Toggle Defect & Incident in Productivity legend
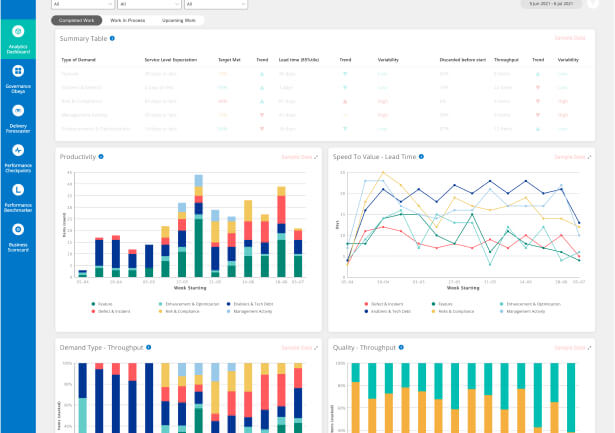This screenshot has height=433, width=615. [111, 311]
